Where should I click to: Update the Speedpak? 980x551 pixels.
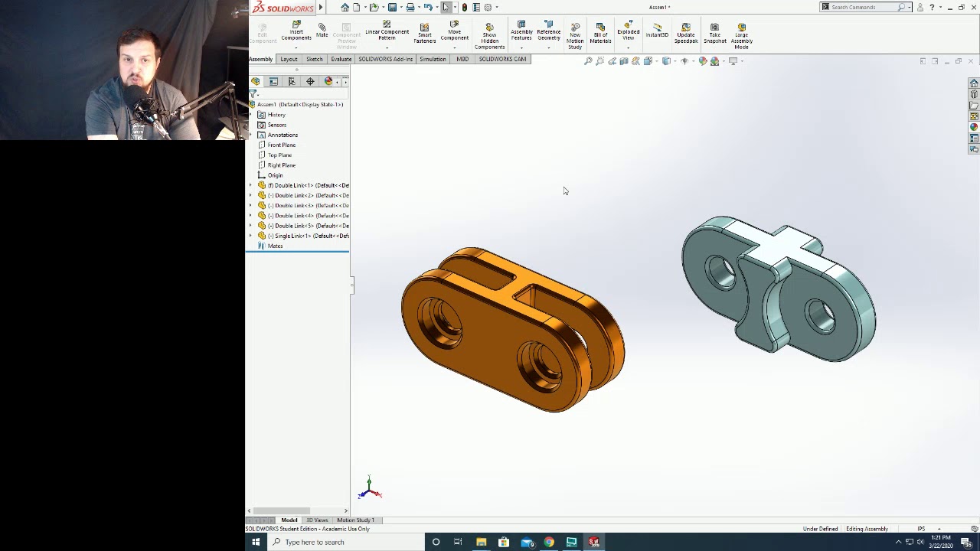(686, 33)
